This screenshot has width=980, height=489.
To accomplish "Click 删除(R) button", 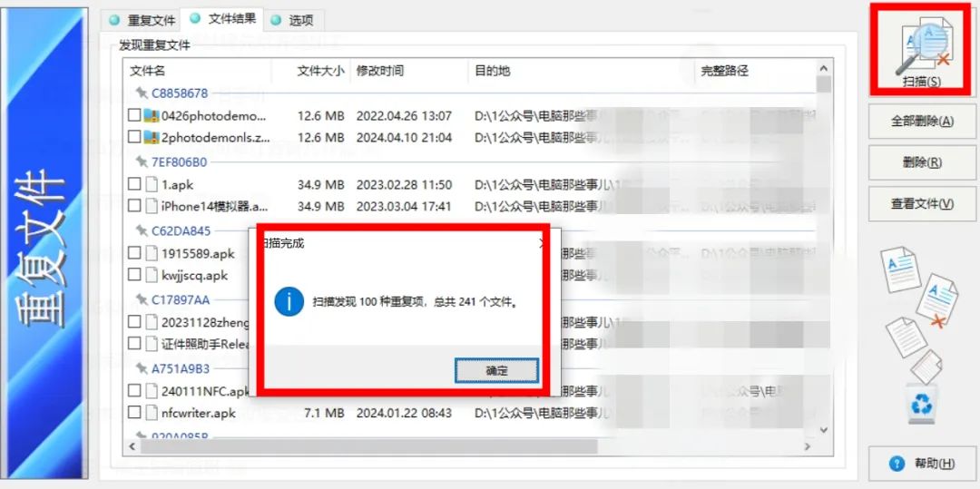I will click(x=922, y=162).
